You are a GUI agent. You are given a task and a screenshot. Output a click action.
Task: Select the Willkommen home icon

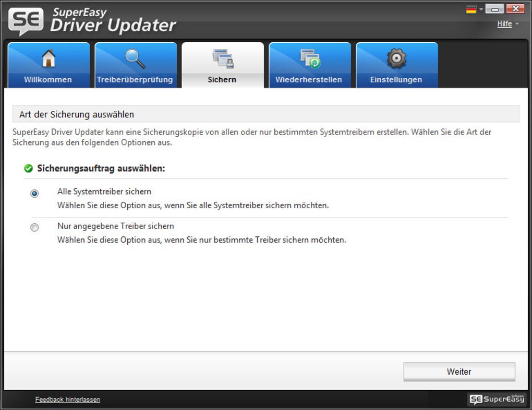49,58
